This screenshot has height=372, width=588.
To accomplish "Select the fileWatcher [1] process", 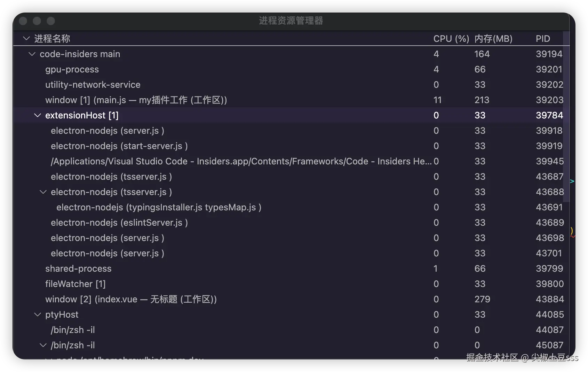I will [76, 284].
